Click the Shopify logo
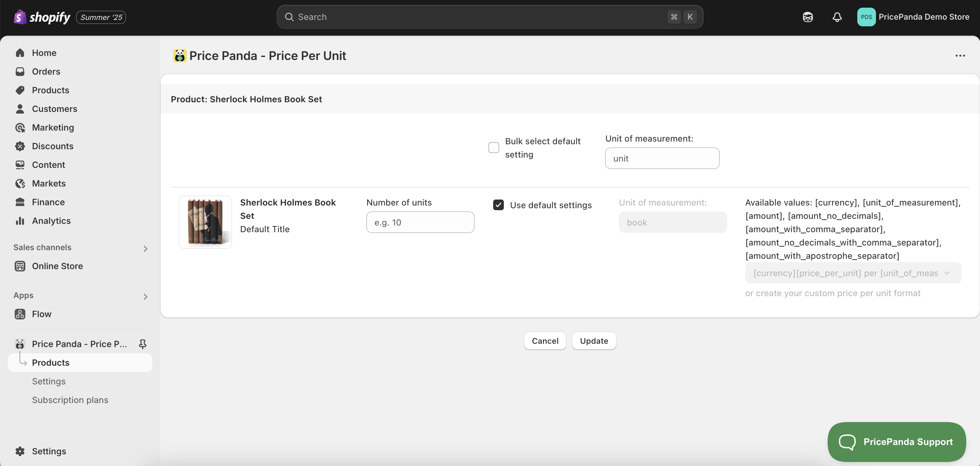This screenshot has height=466, width=980. click(x=42, y=17)
